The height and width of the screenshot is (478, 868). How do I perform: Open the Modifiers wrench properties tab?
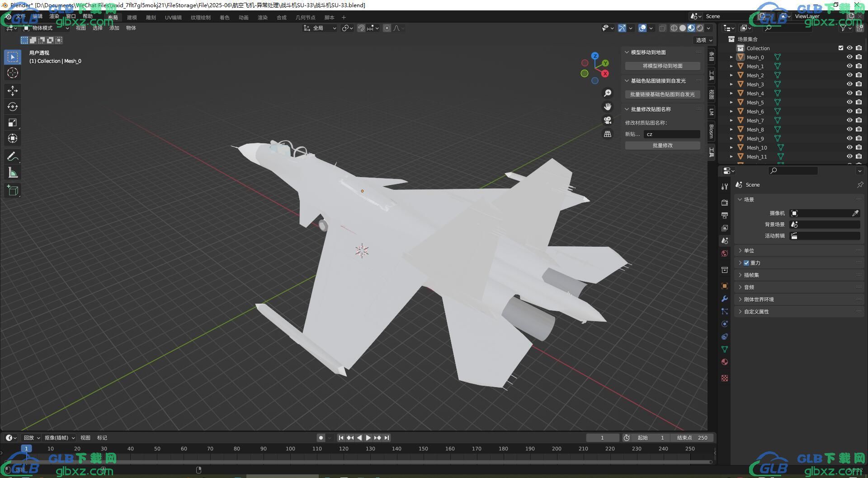click(725, 299)
